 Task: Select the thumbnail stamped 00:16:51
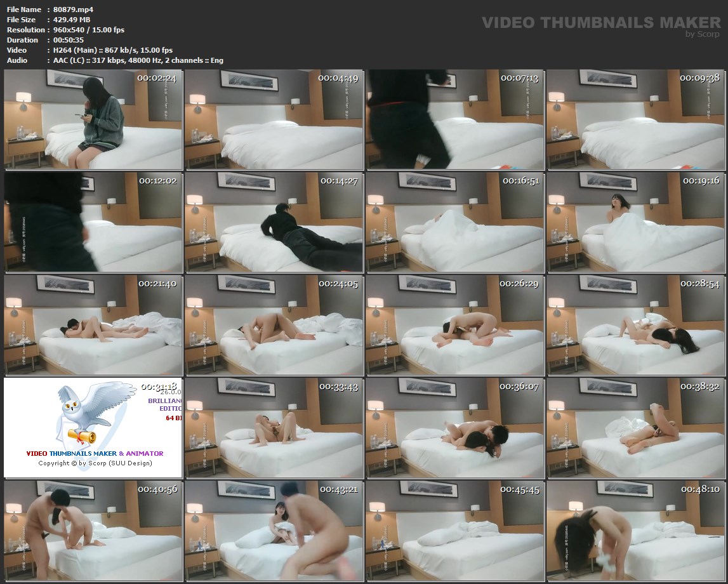tap(455, 222)
